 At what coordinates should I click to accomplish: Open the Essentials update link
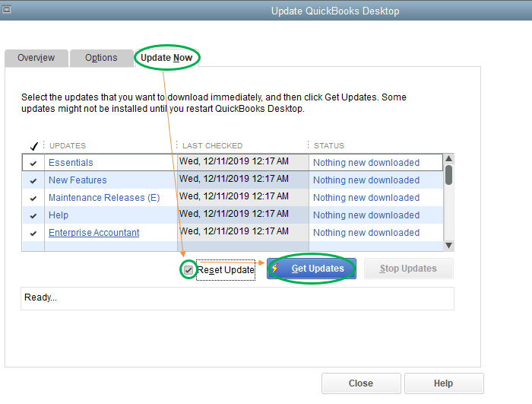click(x=71, y=163)
